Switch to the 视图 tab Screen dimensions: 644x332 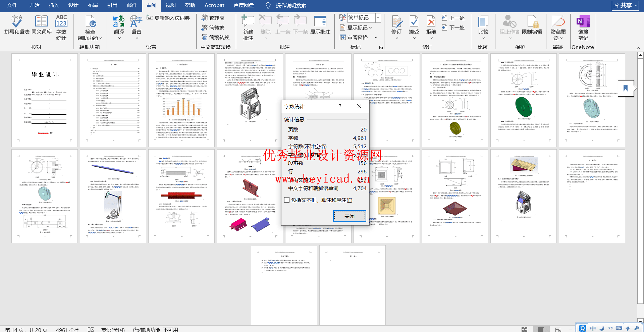(x=170, y=5)
